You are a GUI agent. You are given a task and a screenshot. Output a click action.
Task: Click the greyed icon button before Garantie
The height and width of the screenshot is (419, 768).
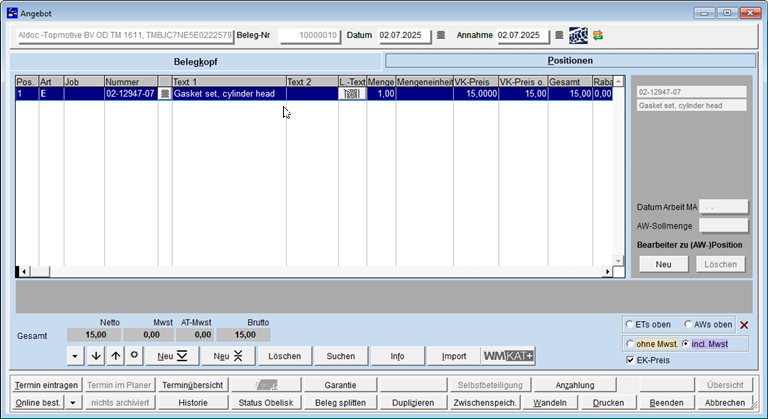pyautogui.click(x=266, y=385)
